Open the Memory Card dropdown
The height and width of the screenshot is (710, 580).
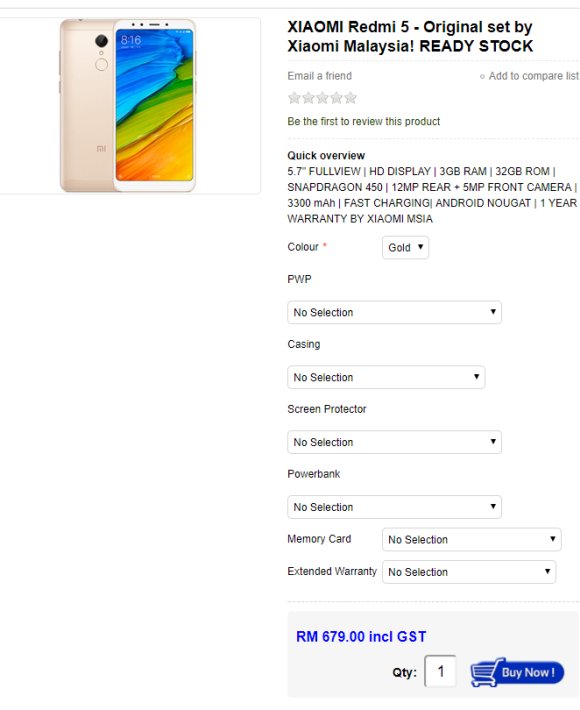(471, 539)
